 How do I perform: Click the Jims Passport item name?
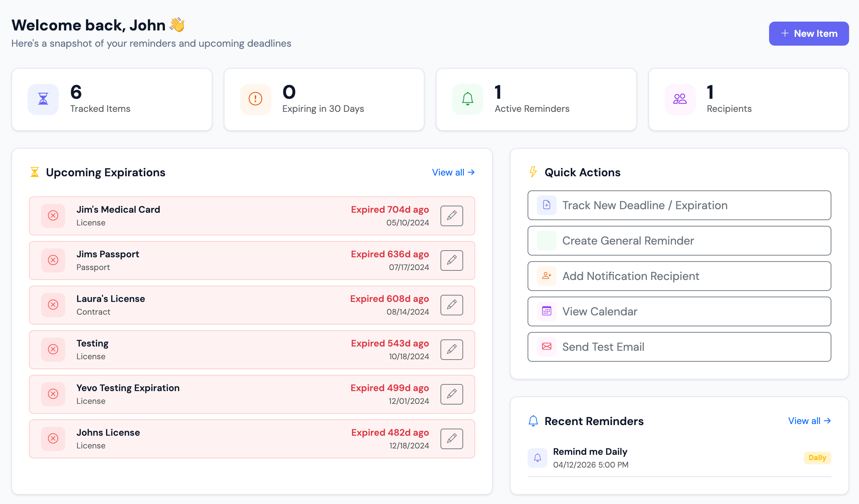pyautogui.click(x=108, y=254)
